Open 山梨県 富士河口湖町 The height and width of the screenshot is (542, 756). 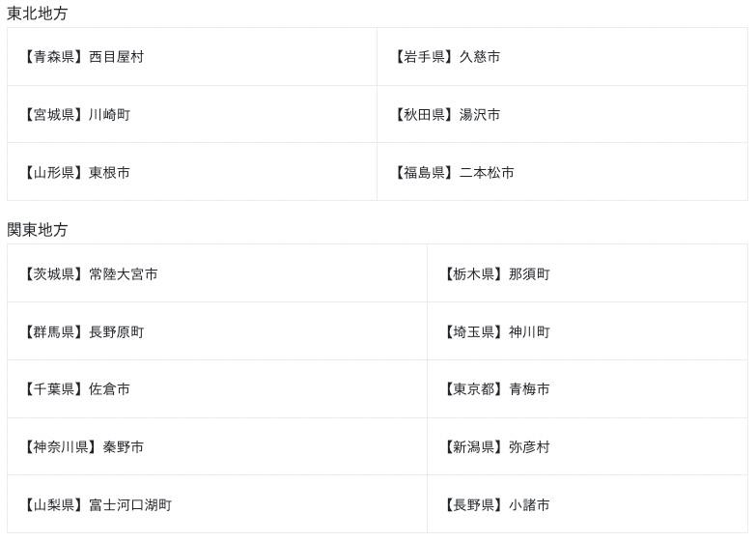coord(96,505)
